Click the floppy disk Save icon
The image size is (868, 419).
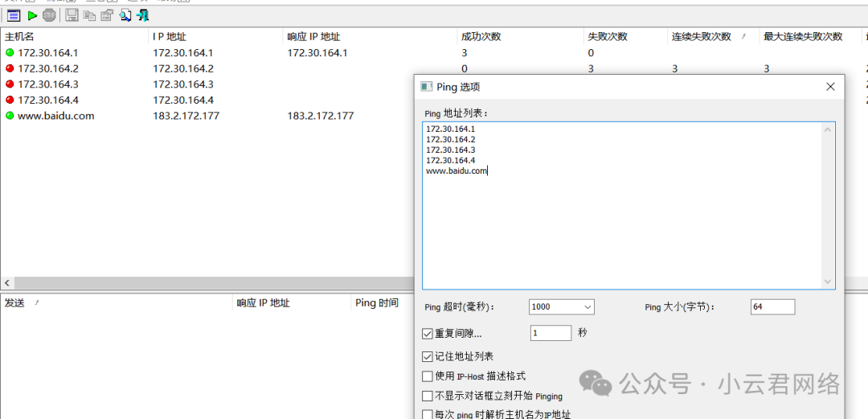[x=72, y=15]
